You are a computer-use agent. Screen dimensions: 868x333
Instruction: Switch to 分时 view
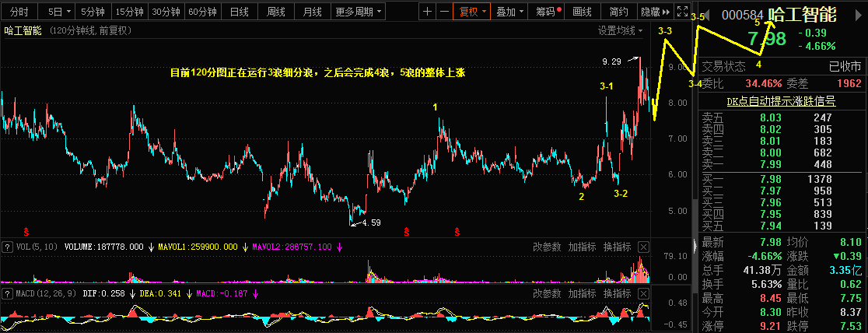tap(19, 11)
